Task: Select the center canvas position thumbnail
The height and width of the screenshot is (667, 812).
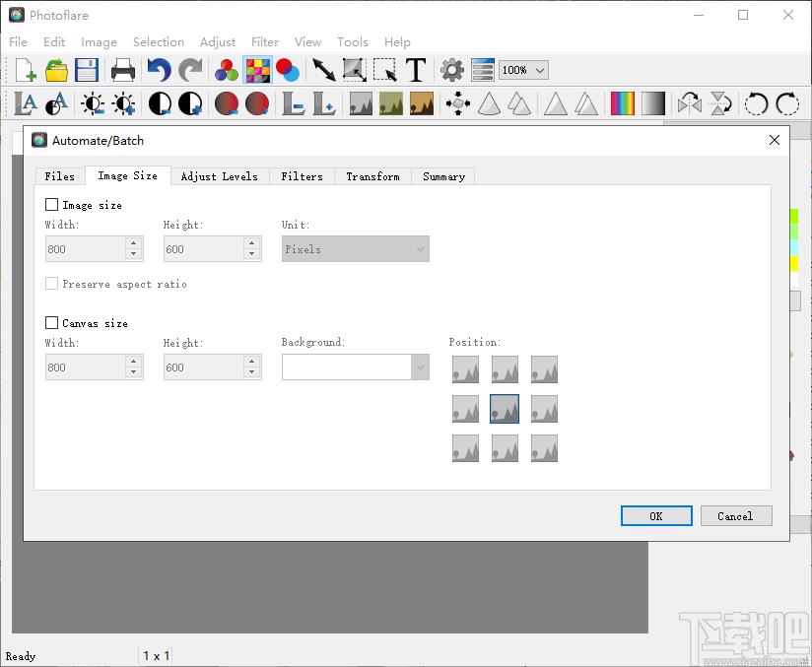Action: click(505, 409)
